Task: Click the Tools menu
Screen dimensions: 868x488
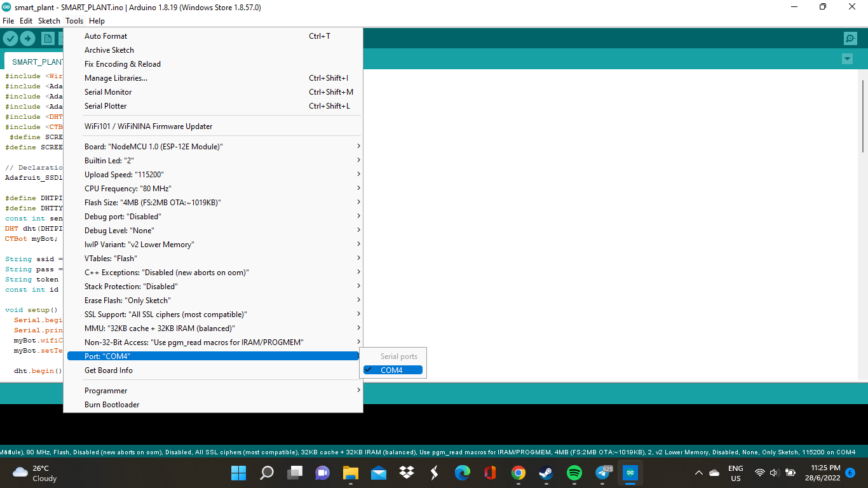Action: click(x=74, y=21)
